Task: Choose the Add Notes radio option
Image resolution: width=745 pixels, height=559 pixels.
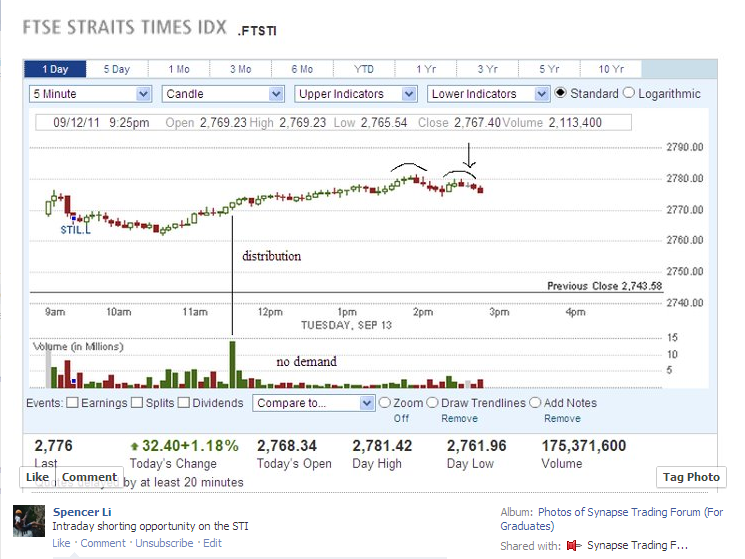Action: [x=535, y=403]
